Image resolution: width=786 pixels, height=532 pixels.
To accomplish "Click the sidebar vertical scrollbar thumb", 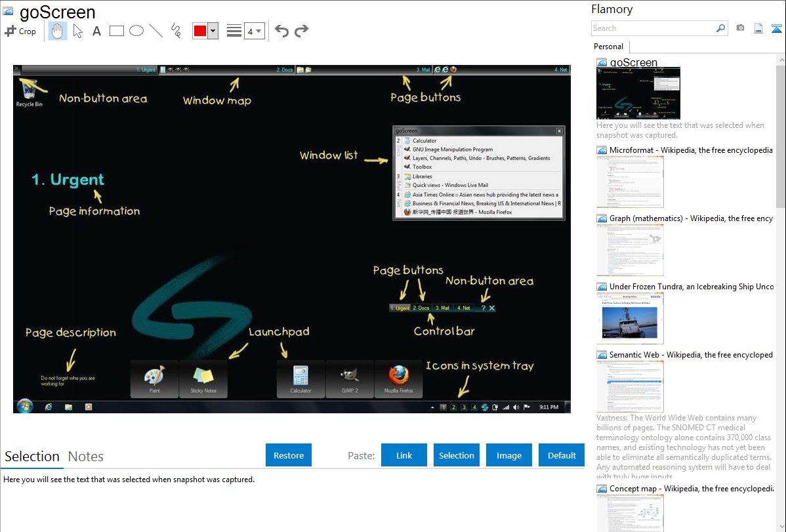I will point(781,136).
